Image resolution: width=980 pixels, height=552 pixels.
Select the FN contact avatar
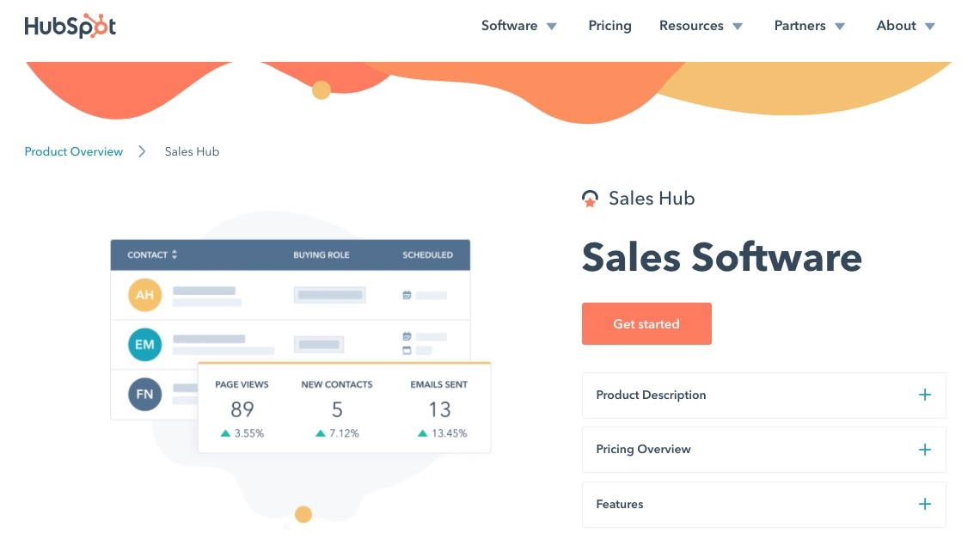144,394
